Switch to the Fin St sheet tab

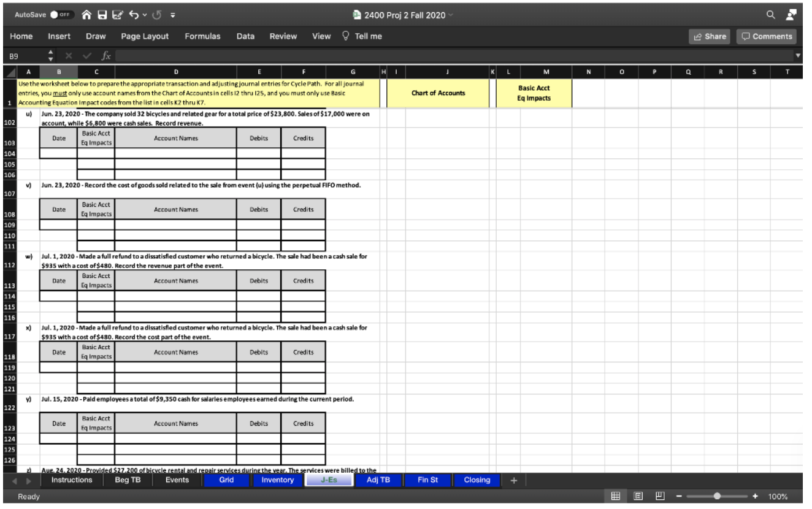coord(427,480)
